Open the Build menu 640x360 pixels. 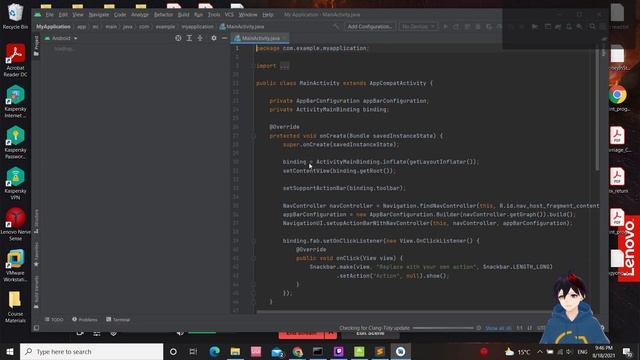tap(183, 15)
